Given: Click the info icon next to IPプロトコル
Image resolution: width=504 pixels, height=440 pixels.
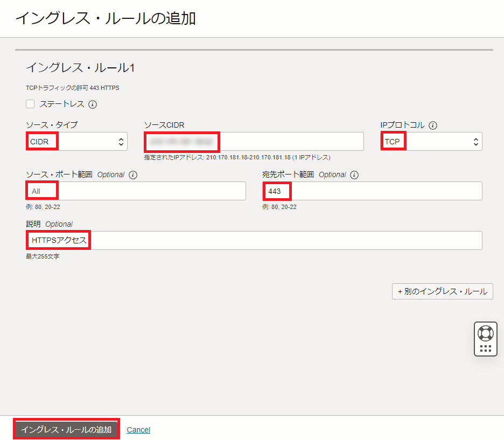Looking at the screenshot, I should pos(433,125).
